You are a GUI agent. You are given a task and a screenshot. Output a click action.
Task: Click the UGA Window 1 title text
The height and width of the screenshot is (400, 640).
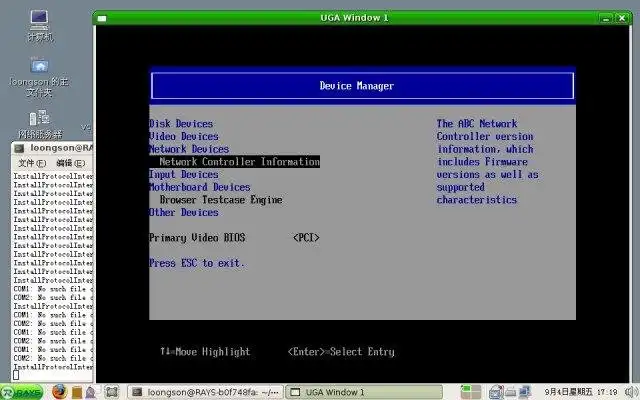[x=354, y=18]
